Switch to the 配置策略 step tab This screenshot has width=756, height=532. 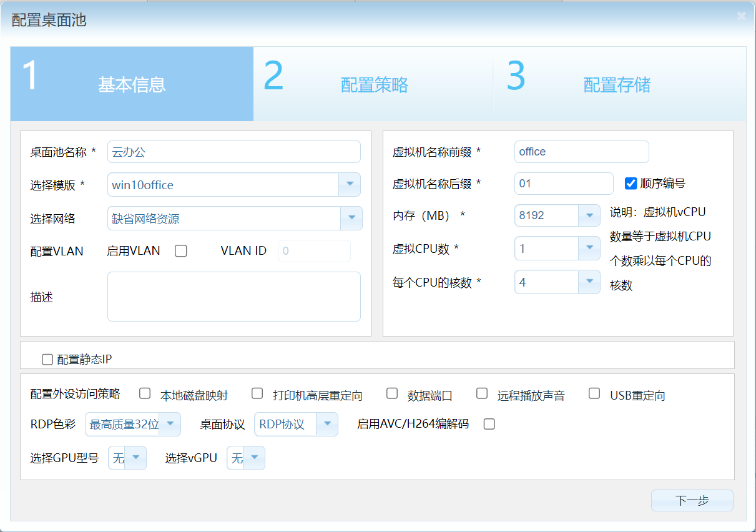[x=373, y=83]
